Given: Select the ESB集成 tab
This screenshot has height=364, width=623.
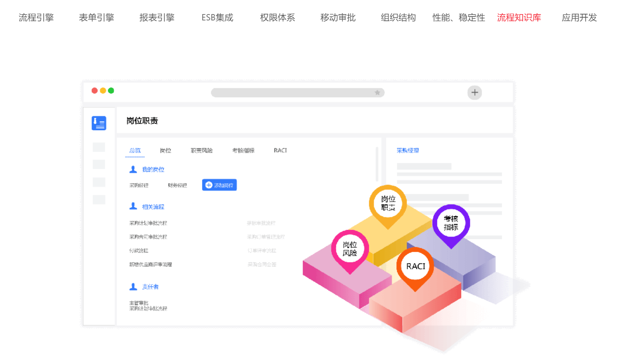Looking at the screenshot, I should 217,18.
